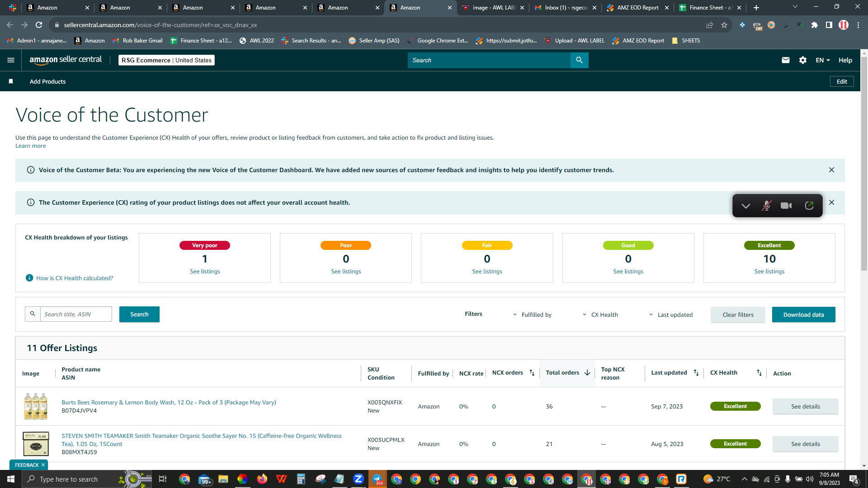
Task: Open the Windows Start menu
Action: 11,479
